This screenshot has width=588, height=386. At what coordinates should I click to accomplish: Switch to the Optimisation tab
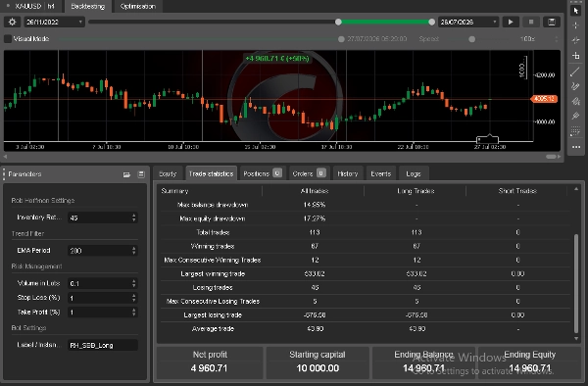tap(137, 7)
